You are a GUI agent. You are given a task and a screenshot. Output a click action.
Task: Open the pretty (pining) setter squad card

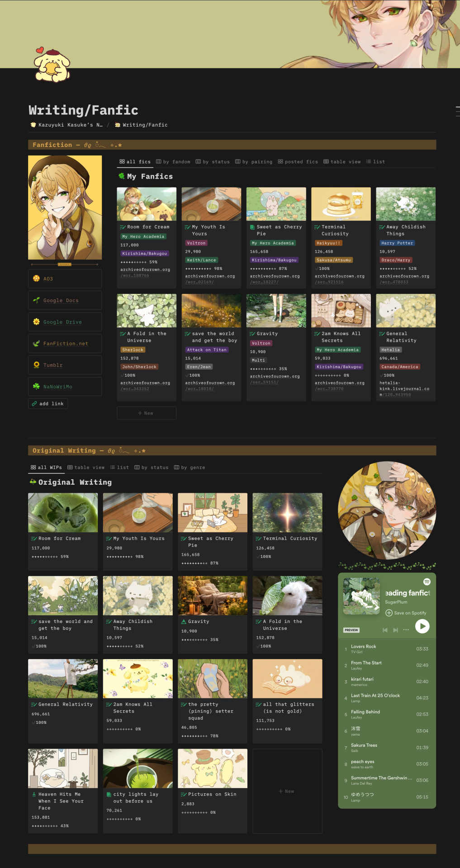[x=213, y=701]
